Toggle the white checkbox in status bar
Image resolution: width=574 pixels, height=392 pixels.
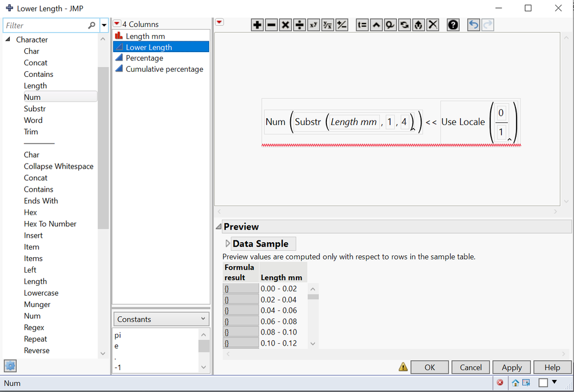point(543,382)
